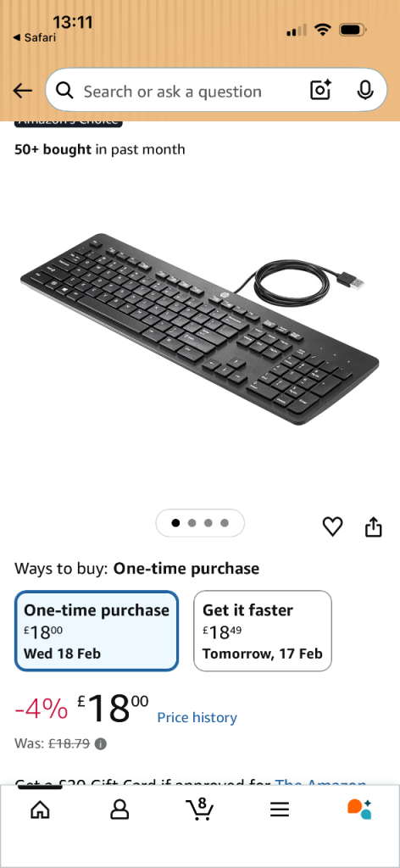Return to Safari via status bar

click(x=34, y=37)
